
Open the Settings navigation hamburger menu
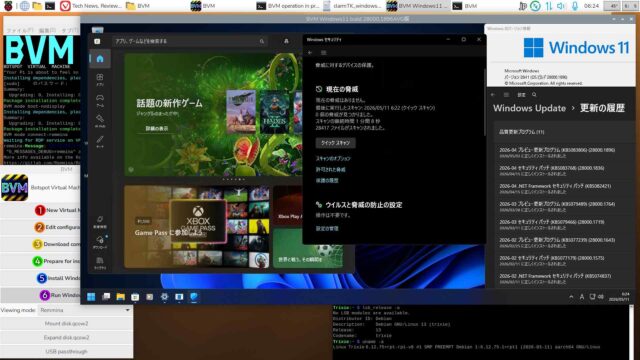[506, 95]
